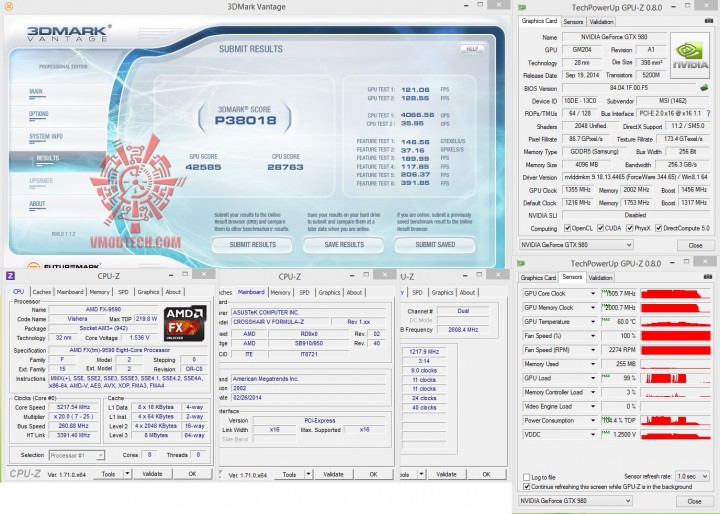The width and height of the screenshot is (720, 514).
Task: Click HELP button in 3DMark
Action: point(472,49)
